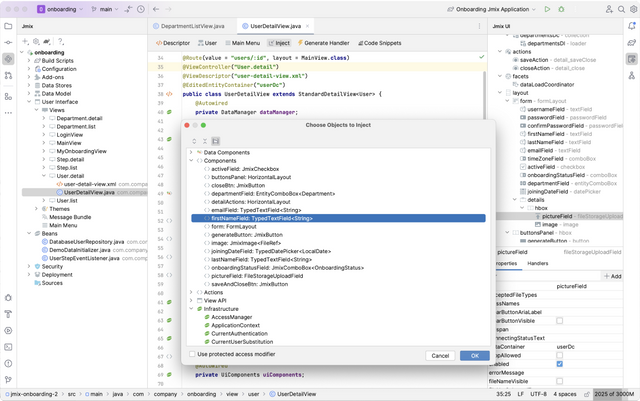This screenshot has height=401, width=640.
Task: Click Generate Handler in editor toolbar
Action: pyautogui.click(x=322, y=43)
